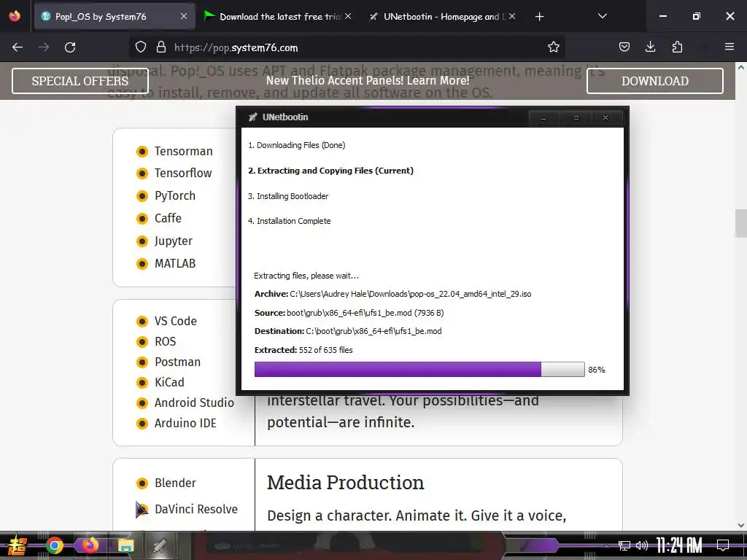Select the Blender list item
Screen dimensions: 747x560
point(175,483)
